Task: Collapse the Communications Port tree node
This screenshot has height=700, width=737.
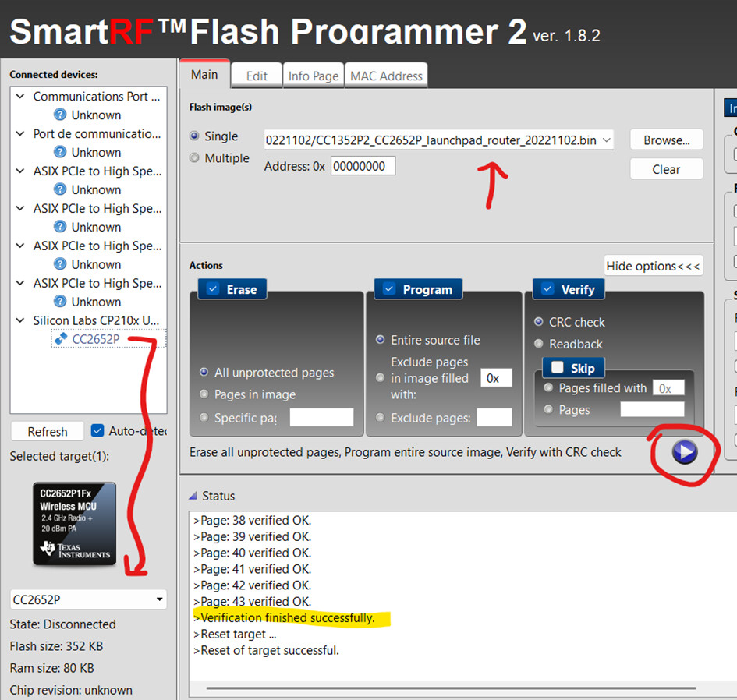Action: pyautogui.click(x=20, y=97)
